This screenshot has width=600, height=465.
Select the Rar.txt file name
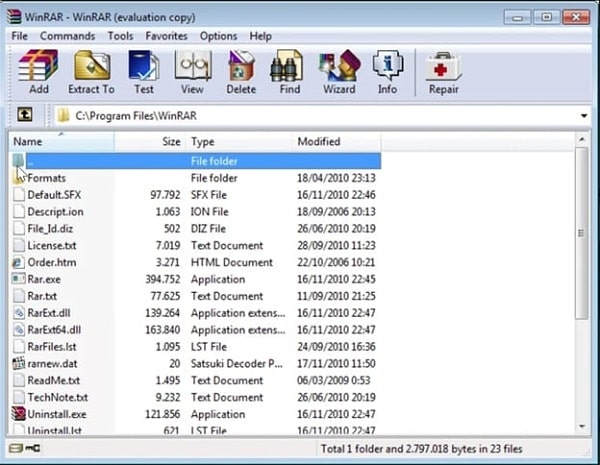click(42, 296)
